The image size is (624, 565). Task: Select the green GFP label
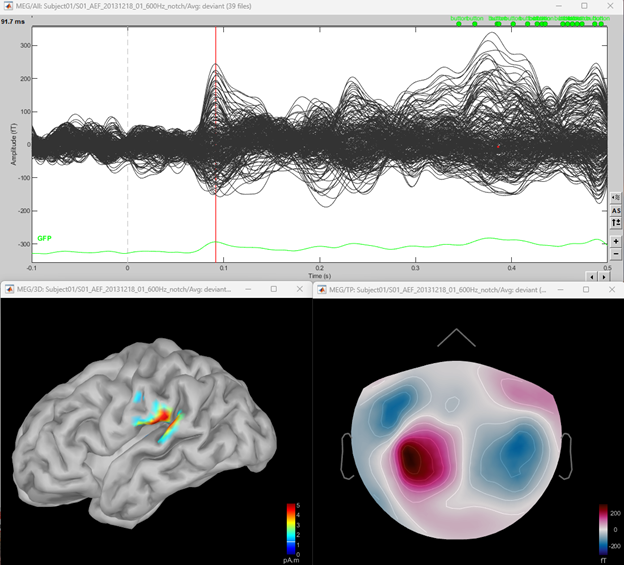point(44,239)
